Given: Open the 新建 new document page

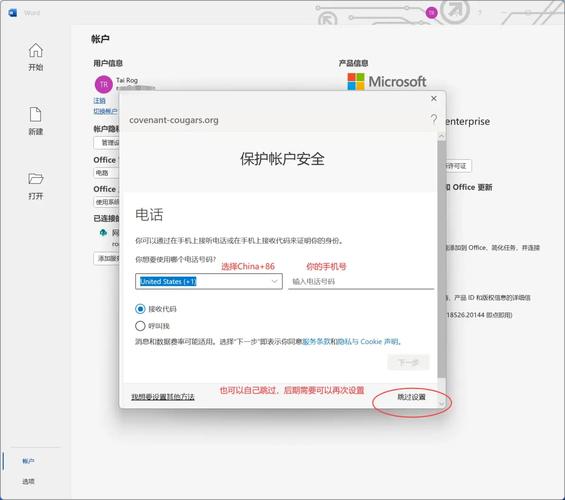Looking at the screenshot, I should [36, 121].
